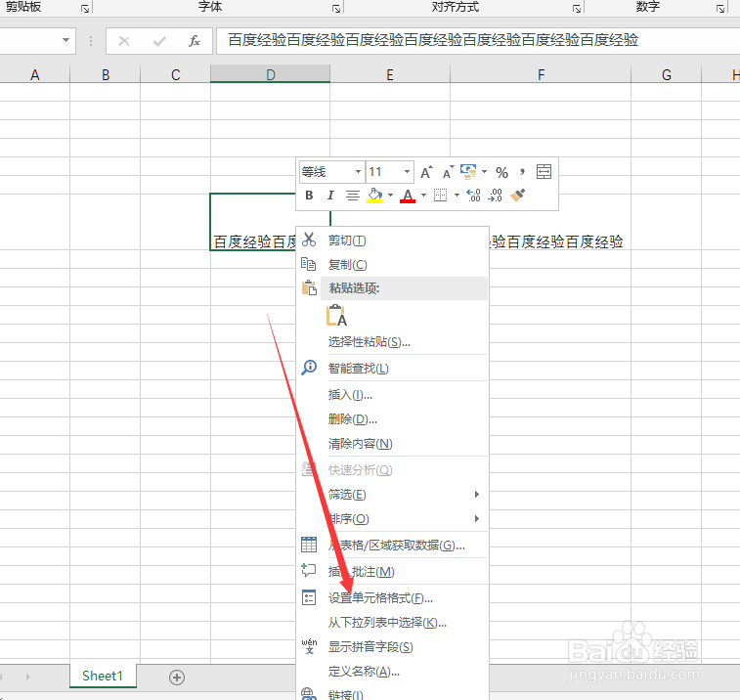Expand the 排序 submenu arrow
The height and width of the screenshot is (700, 740).
click(477, 519)
